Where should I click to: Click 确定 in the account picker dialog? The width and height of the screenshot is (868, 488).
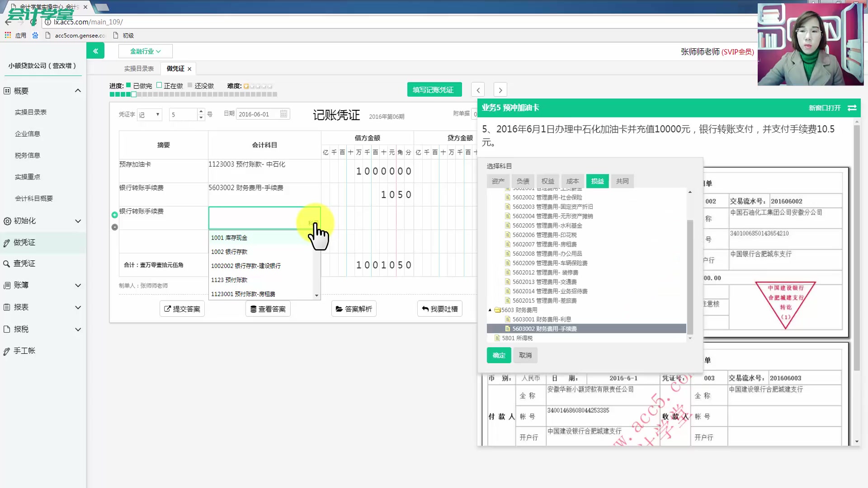coord(498,355)
